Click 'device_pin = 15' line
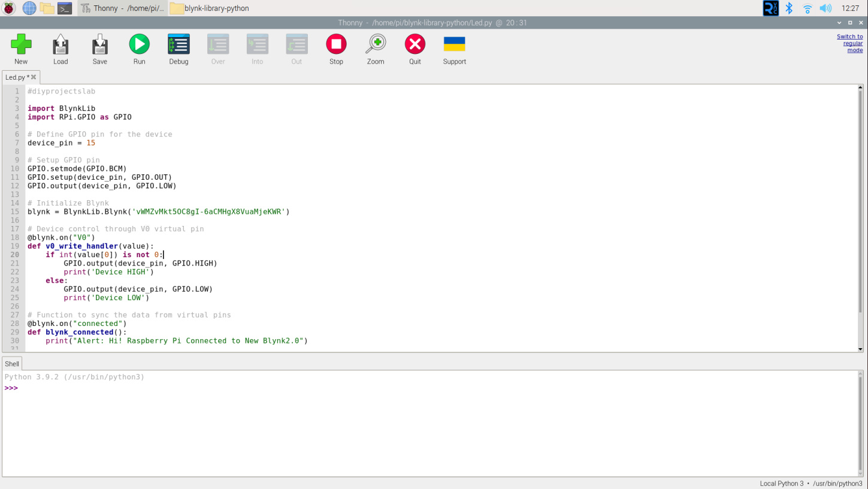The image size is (868, 489). click(61, 143)
